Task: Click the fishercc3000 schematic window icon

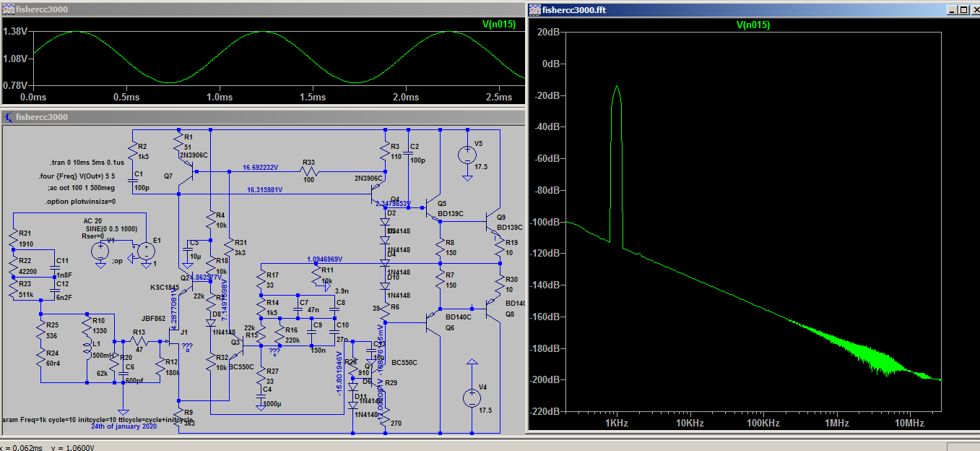Action: 8,116
